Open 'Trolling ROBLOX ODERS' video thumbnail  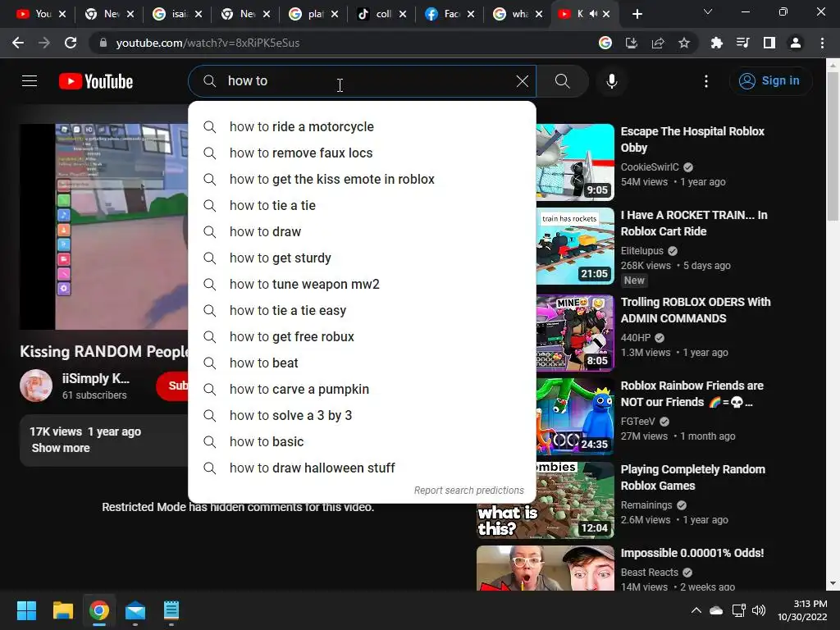tap(575, 333)
